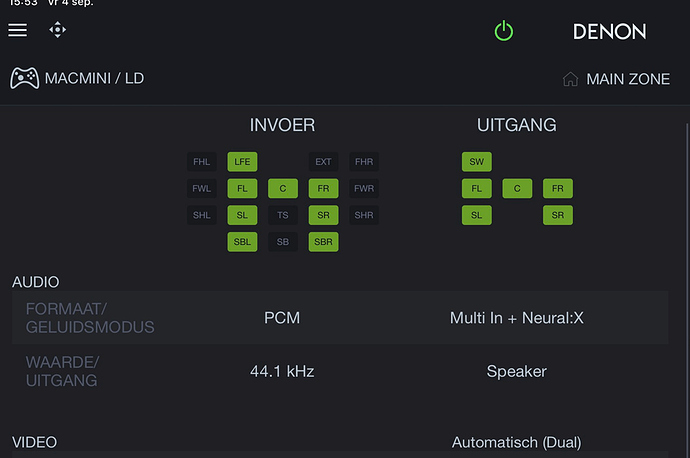
Task: Tap the home icon beside MAIN ZONE
Action: point(570,79)
